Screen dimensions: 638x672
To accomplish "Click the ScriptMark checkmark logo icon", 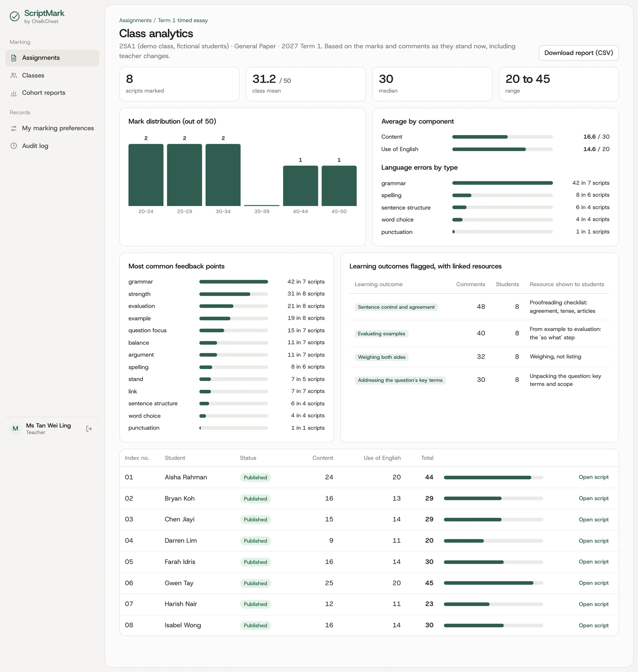I will click(x=15, y=16).
